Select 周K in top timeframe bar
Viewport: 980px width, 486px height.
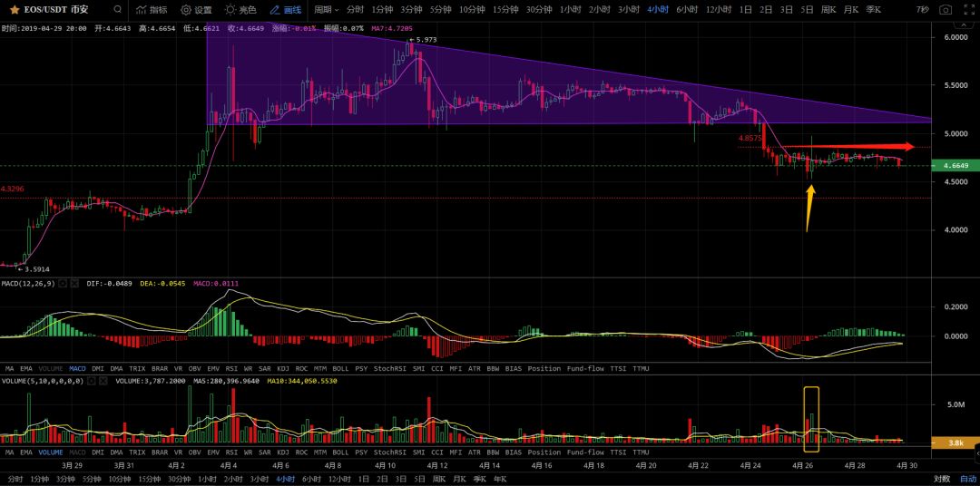tap(828, 10)
